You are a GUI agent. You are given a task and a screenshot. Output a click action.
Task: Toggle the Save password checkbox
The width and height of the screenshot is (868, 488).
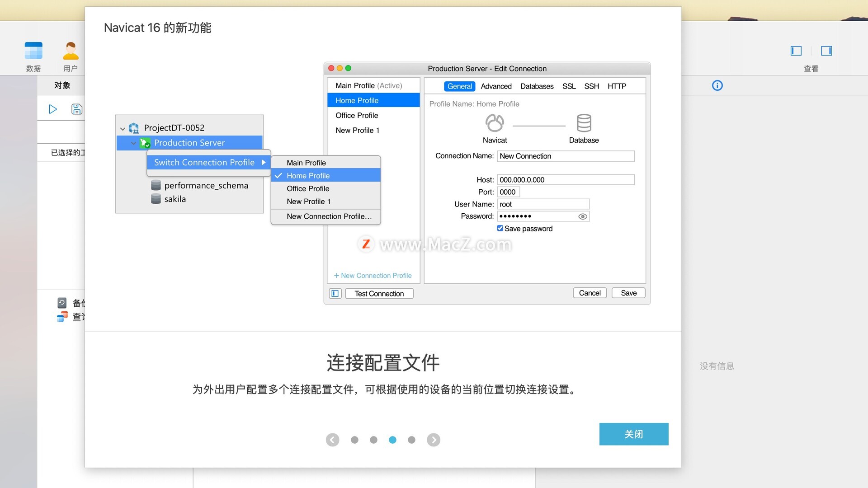[500, 229]
